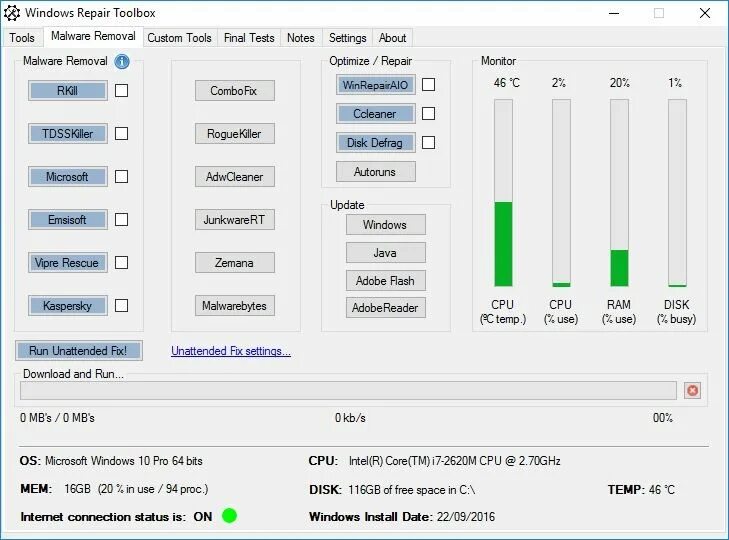Click the green internet status indicator
This screenshot has width=729, height=540.
[x=229, y=516]
